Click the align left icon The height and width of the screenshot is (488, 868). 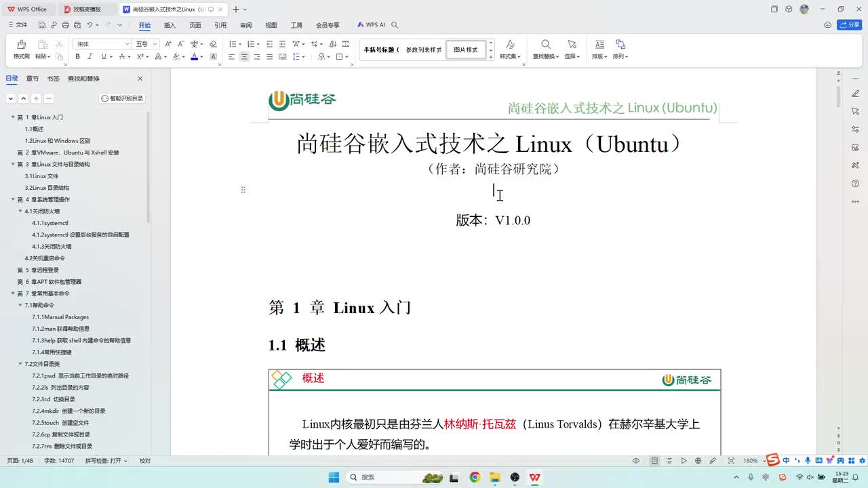point(231,57)
